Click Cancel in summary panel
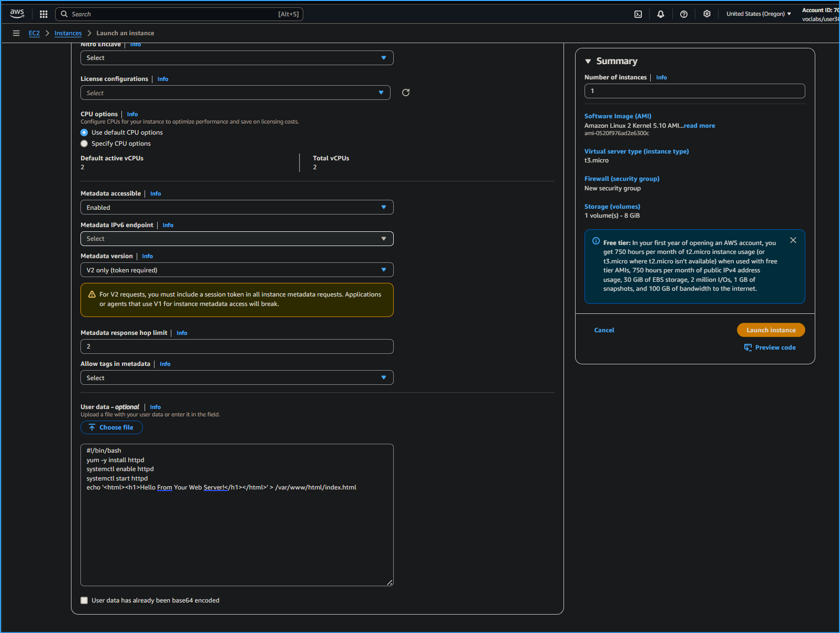The height and width of the screenshot is (633, 840). point(604,330)
